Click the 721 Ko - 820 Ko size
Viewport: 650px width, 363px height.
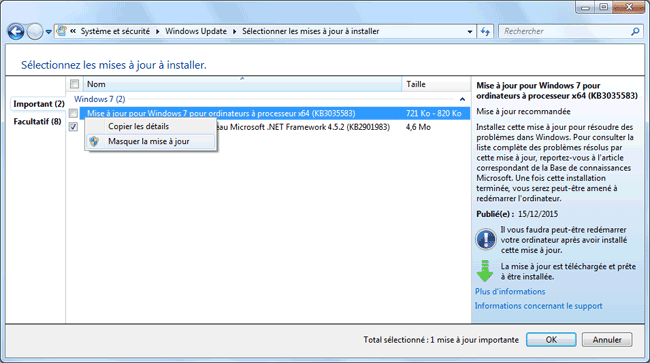coord(434,113)
